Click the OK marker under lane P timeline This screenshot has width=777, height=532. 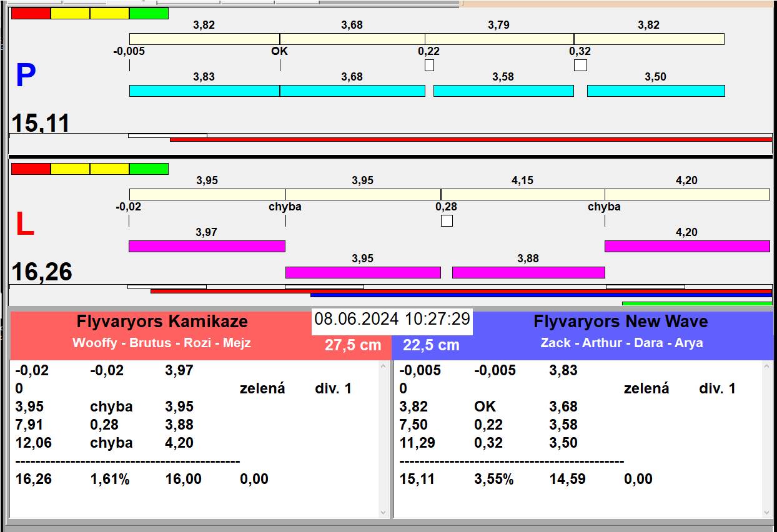(x=280, y=51)
